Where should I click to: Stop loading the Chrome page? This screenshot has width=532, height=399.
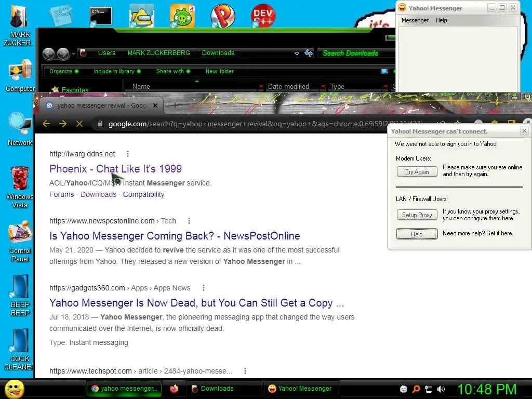click(x=79, y=124)
